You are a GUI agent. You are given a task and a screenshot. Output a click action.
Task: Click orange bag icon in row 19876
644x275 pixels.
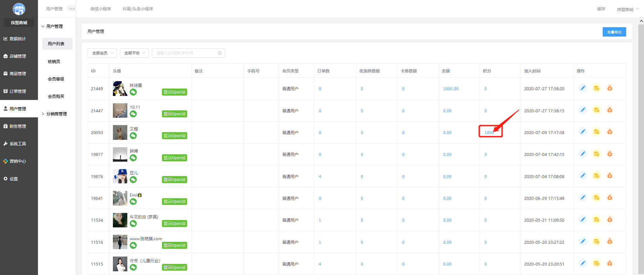[x=609, y=176]
